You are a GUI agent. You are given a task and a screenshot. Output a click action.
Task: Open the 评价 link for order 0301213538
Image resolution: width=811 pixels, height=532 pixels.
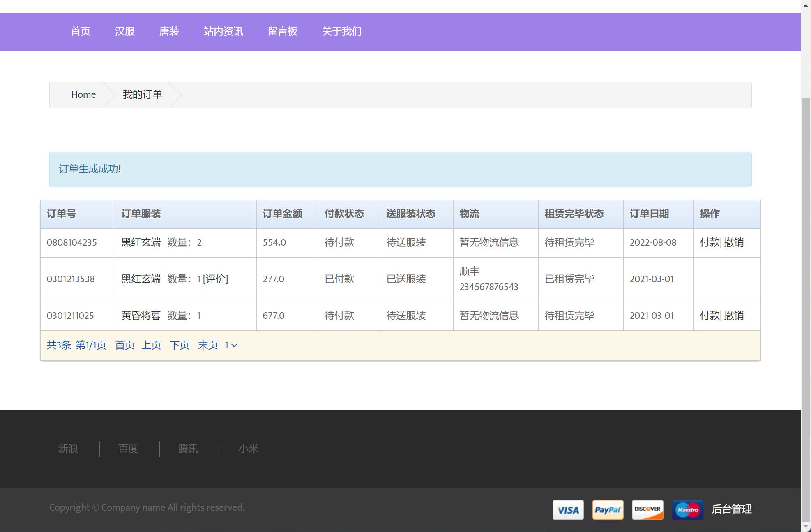(215, 279)
